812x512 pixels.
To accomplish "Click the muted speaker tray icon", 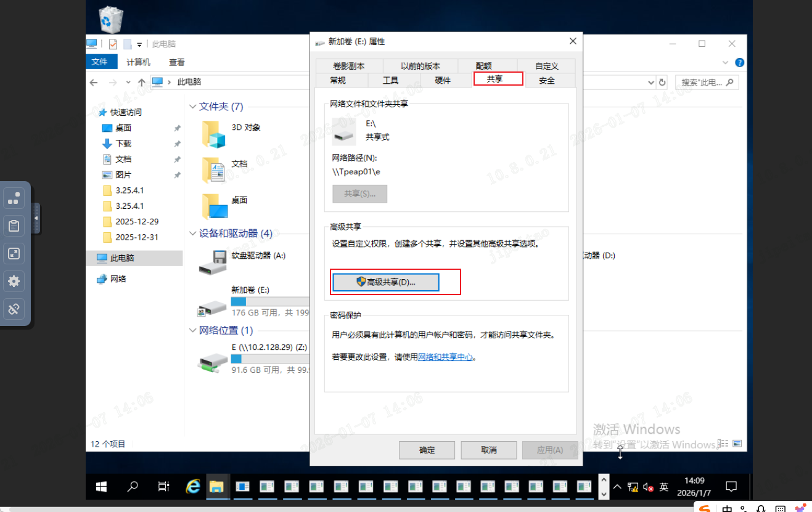I will (648, 487).
